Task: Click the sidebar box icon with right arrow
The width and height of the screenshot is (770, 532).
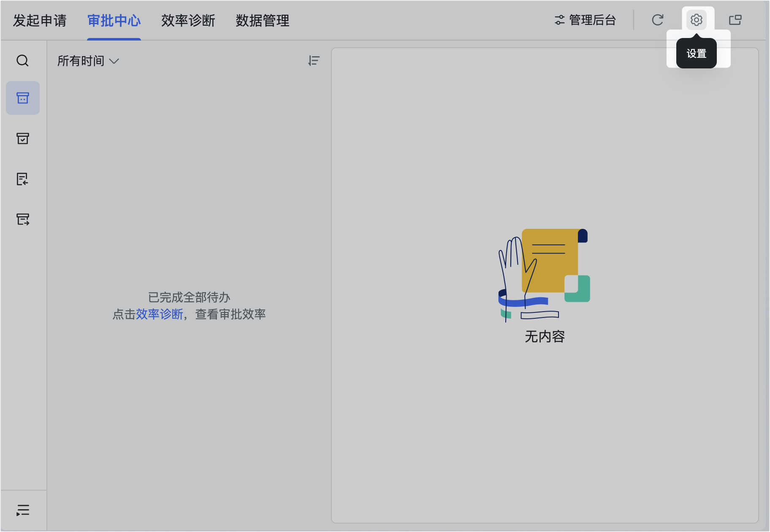Action: coord(23,219)
